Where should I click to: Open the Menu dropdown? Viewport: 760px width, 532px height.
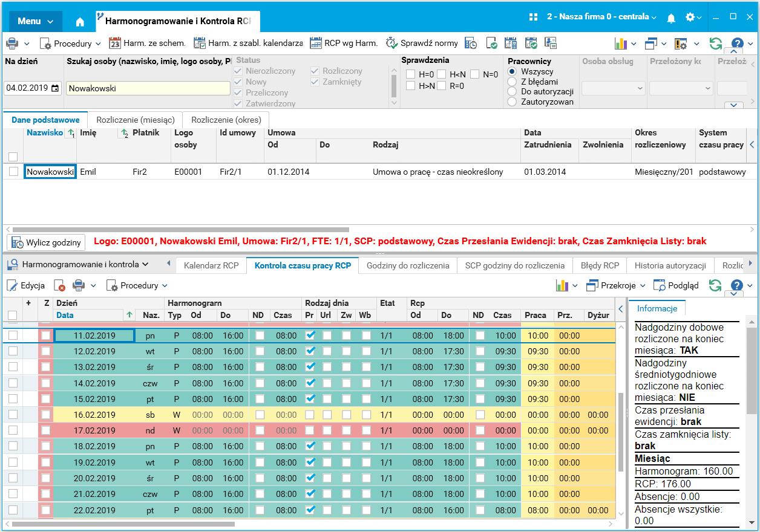coord(35,21)
